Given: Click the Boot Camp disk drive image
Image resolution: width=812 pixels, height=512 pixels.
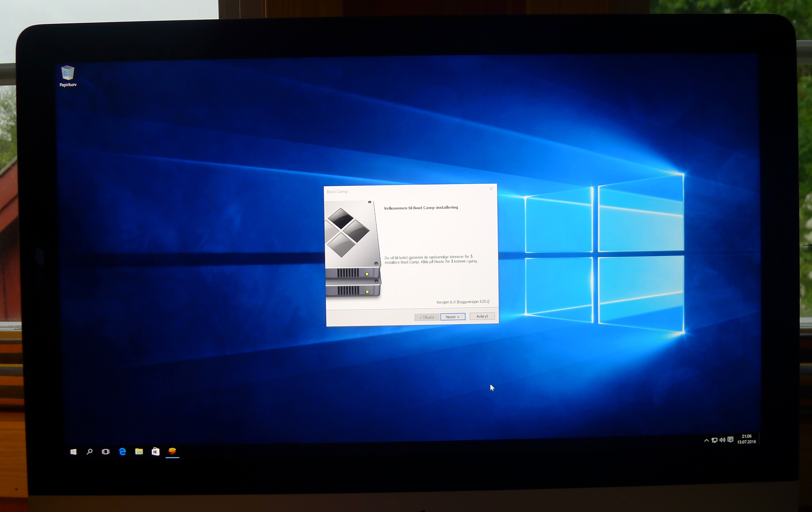Looking at the screenshot, I should tap(353, 249).
